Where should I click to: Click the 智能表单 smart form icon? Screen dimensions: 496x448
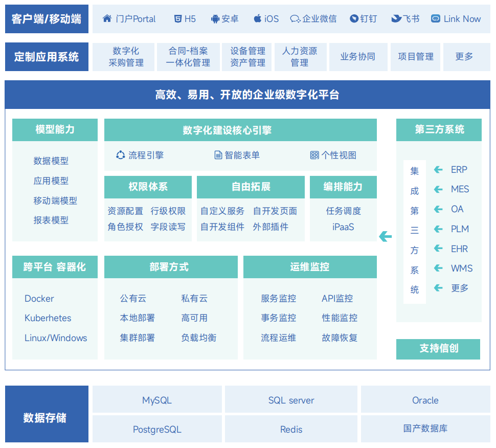pos(218,155)
